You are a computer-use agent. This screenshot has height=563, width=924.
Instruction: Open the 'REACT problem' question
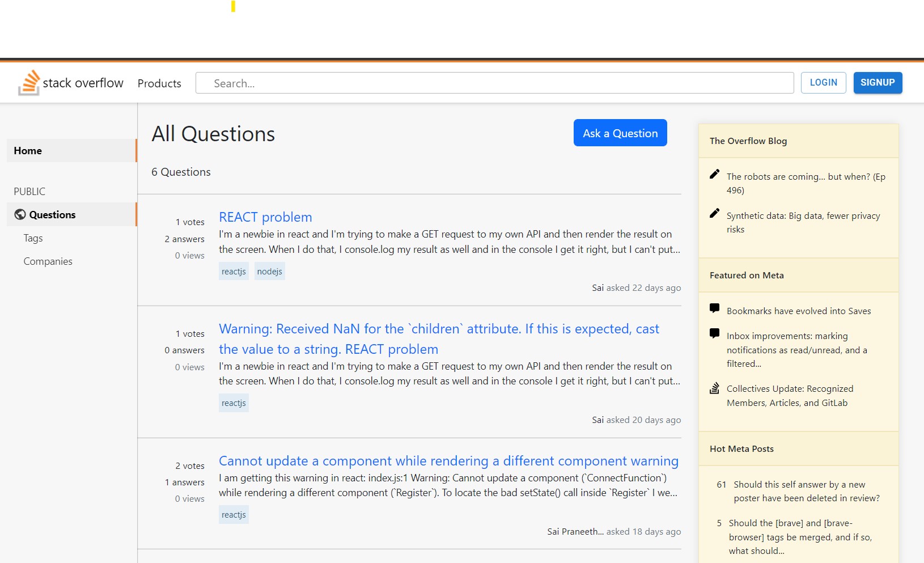click(265, 217)
